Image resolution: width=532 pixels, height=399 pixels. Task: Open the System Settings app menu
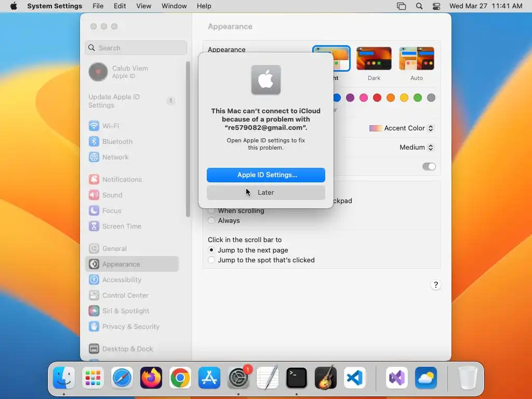click(x=55, y=6)
